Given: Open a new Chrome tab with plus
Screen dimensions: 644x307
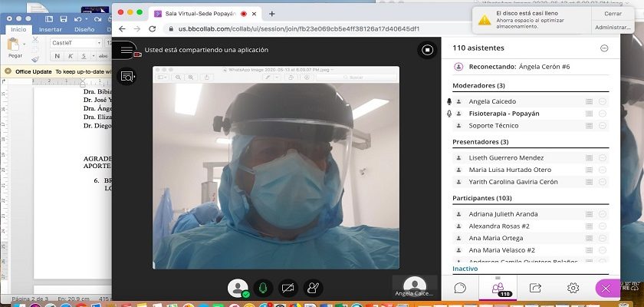Looking at the screenshot, I should point(271,14).
